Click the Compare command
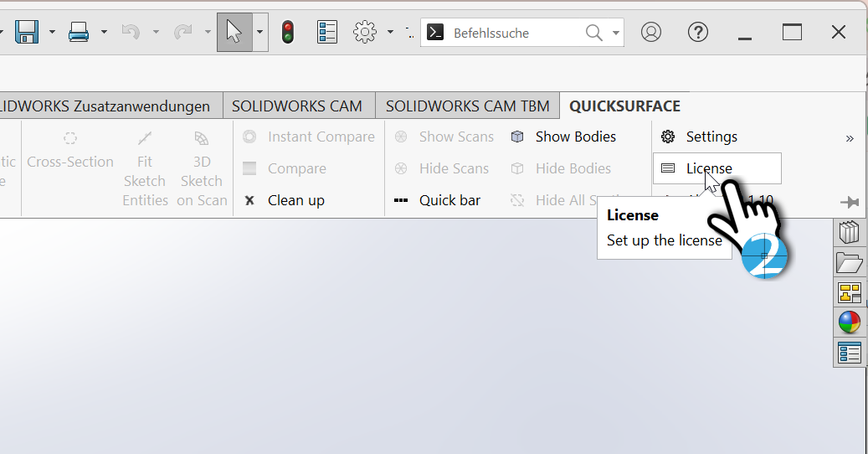868x454 pixels. point(285,168)
